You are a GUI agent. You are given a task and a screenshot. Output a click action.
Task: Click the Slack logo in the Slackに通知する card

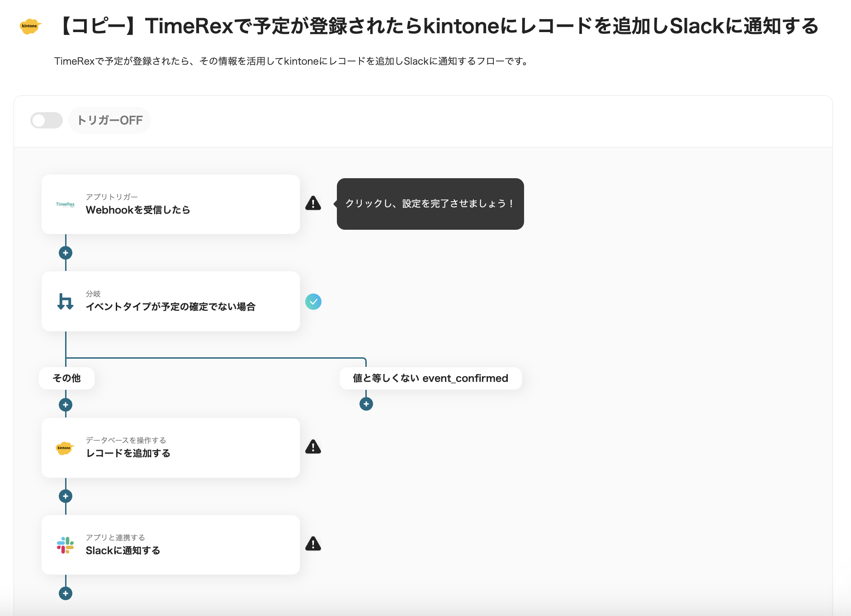pos(65,545)
